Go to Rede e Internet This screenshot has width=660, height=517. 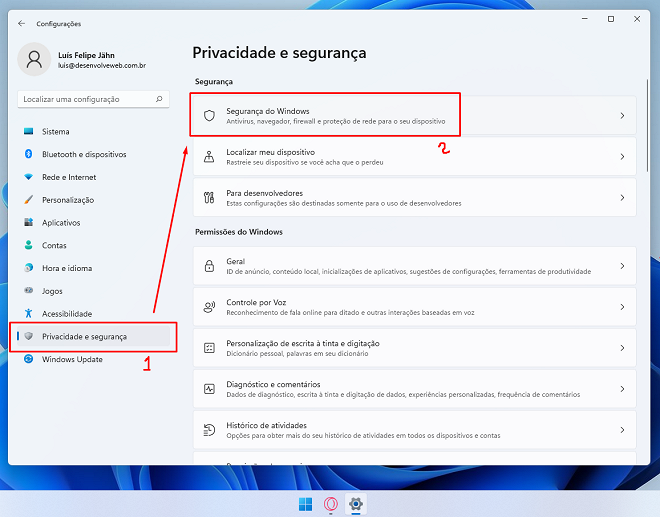(93, 177)
